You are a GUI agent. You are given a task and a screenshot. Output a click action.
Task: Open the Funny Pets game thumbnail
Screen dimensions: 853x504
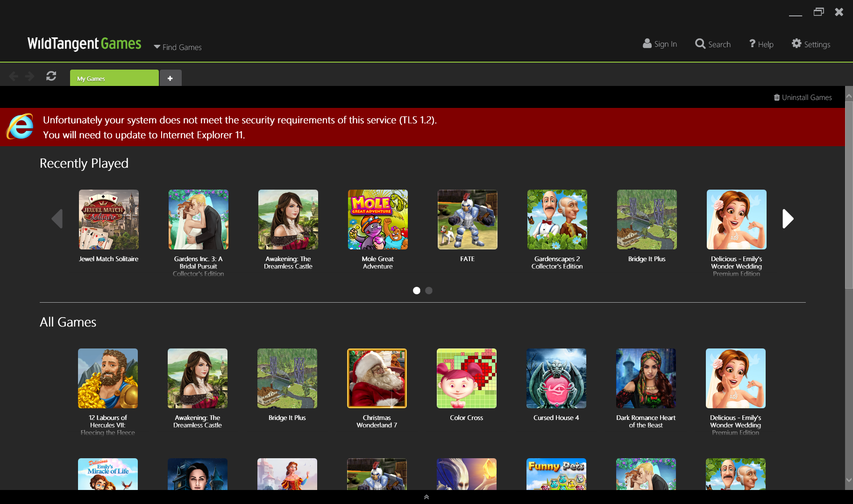[556, 474]
